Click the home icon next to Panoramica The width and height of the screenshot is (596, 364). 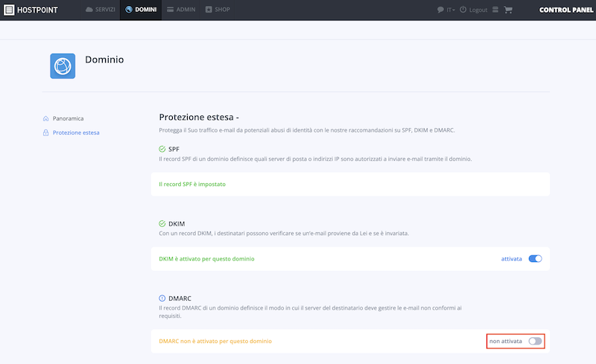click(45, 118)
